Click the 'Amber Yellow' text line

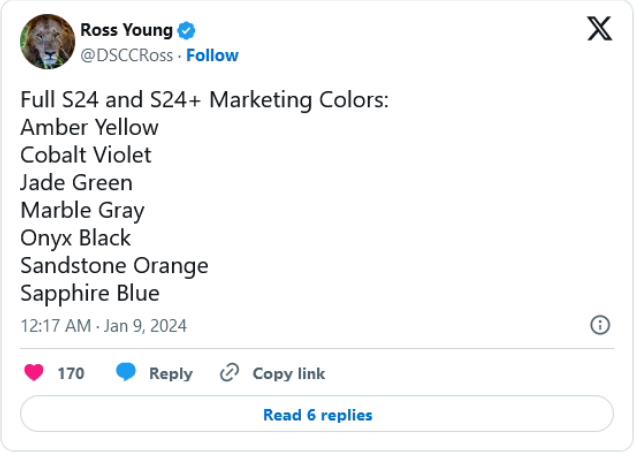click(89, 128)
